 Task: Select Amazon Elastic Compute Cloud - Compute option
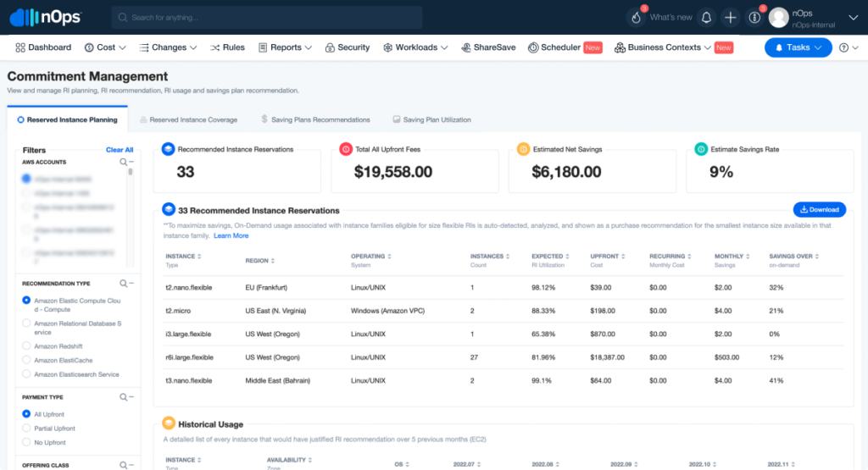coord(26,301)
